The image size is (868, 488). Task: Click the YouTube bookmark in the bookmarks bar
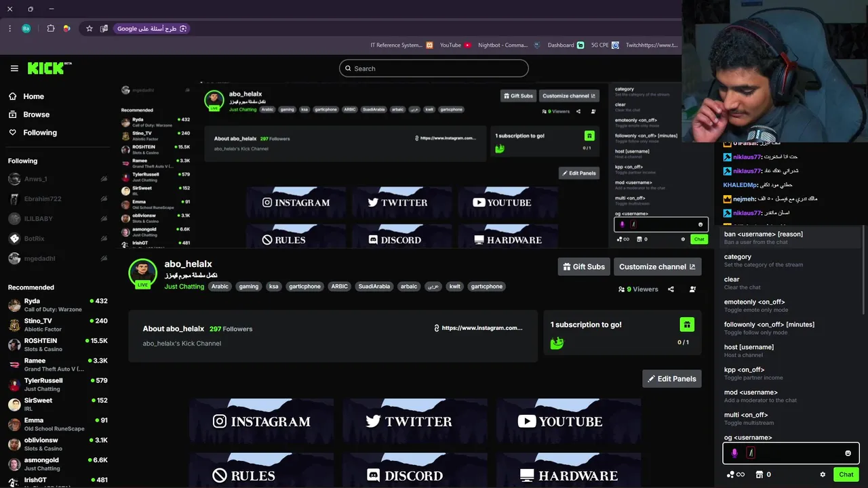click(x=455, y=45)
